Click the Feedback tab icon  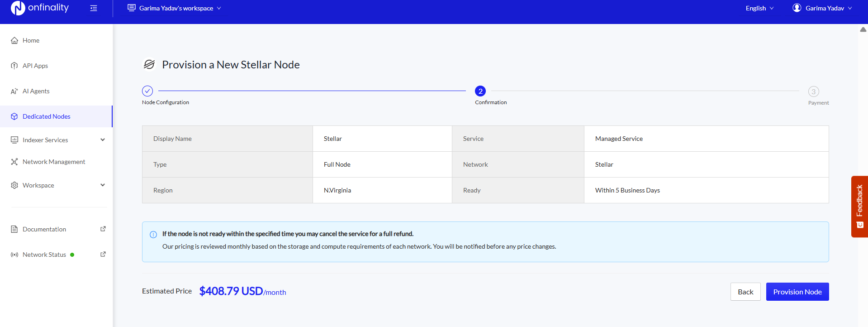click(x=860, y=225)
